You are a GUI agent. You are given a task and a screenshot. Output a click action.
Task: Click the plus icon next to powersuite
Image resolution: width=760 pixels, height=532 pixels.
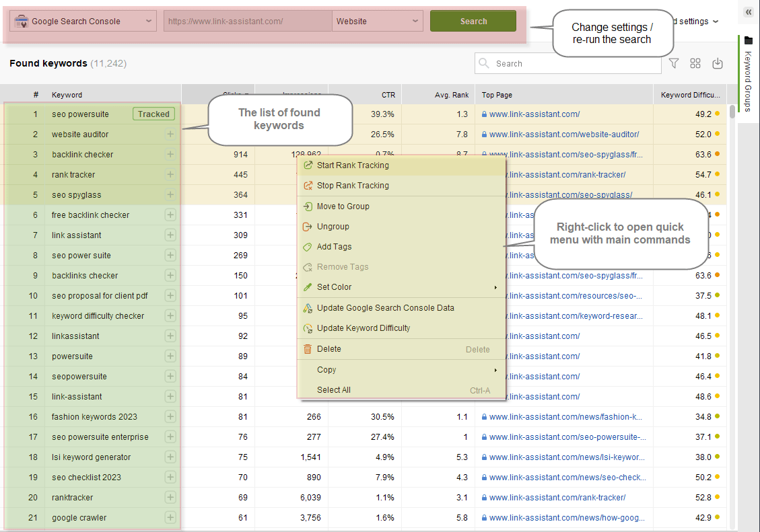point(170,356)
